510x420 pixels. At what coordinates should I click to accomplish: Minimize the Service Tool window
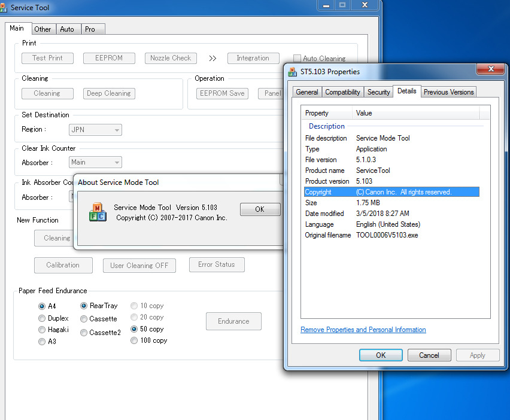[326, 5]
